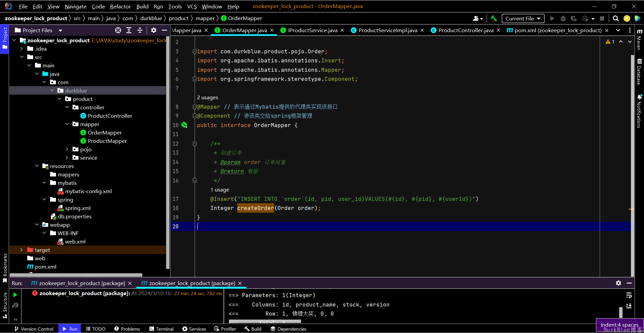644x333 pixels.
Task: Open the Code With Me user icon menu
Action: pyautogui.click(x=478, y=18)
